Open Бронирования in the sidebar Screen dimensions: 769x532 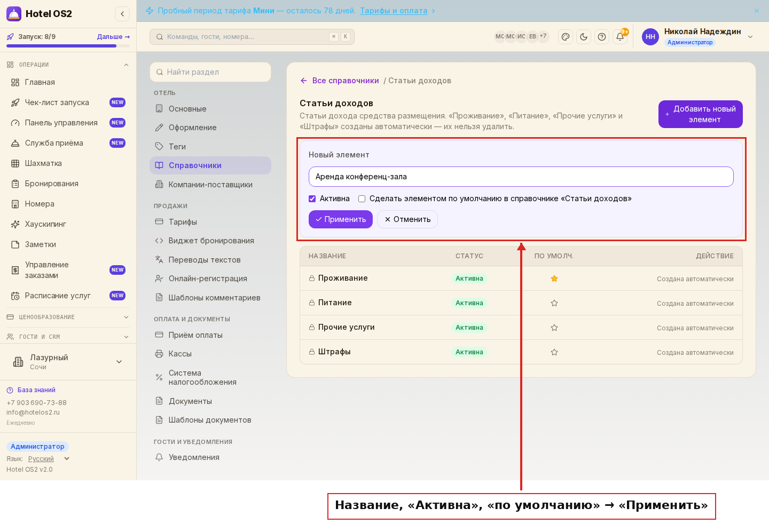(68, 184)
